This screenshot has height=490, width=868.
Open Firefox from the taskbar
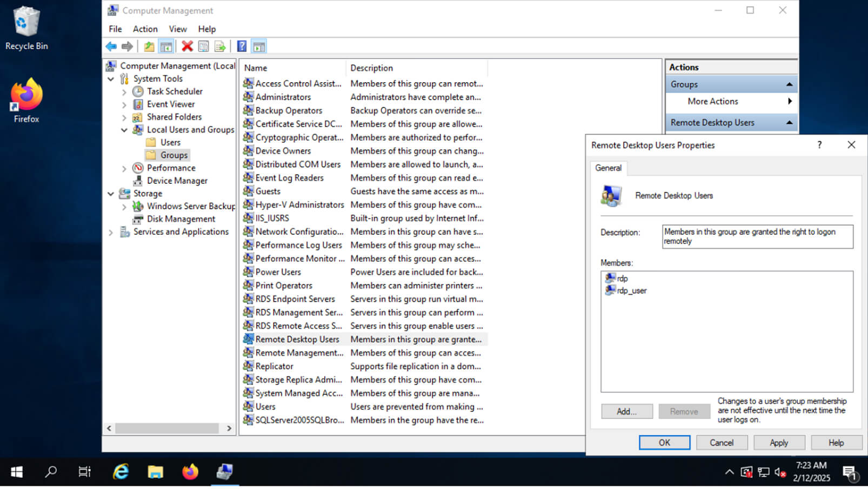(190, 472)
